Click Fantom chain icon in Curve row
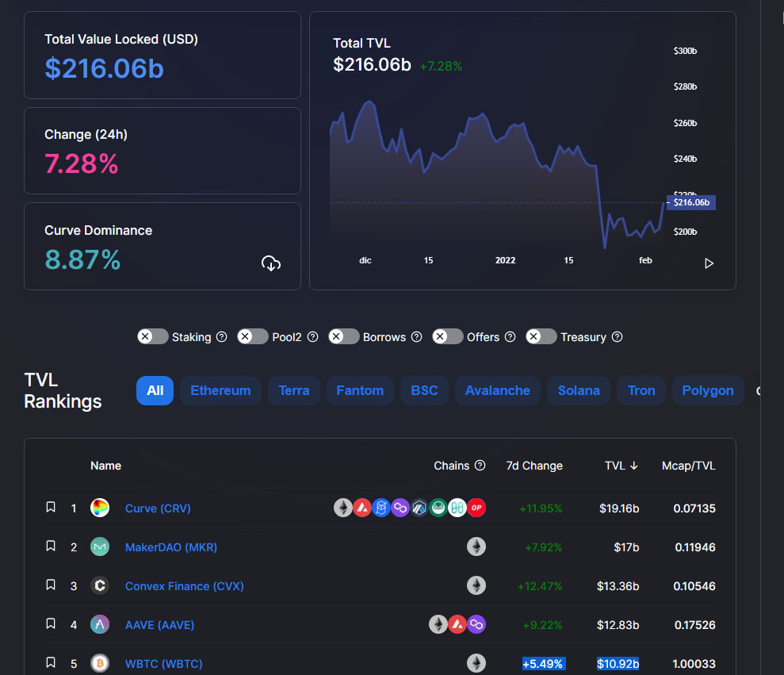Image resolution: width=784 pixels, height=675 pixels. click(x=381, y=508)
